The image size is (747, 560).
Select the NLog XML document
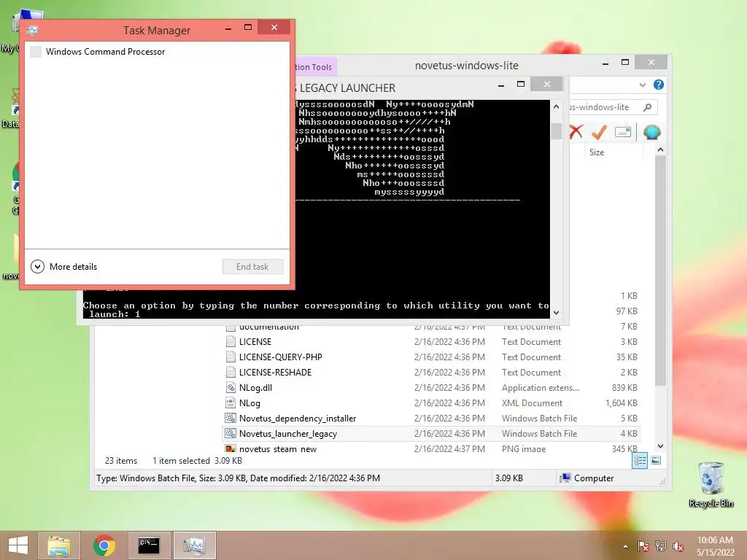pos(431,402)
